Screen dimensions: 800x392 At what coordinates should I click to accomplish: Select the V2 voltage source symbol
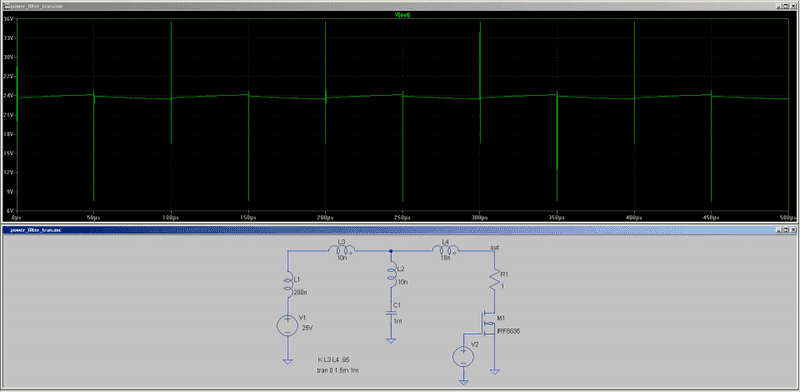pyautogui.click(x=463, y=356)
